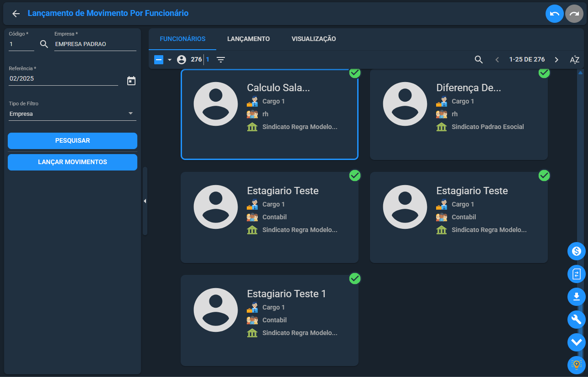Screen dimensions: 588x377
Task: Go to next page of employees
Action: tap(557, 60)
